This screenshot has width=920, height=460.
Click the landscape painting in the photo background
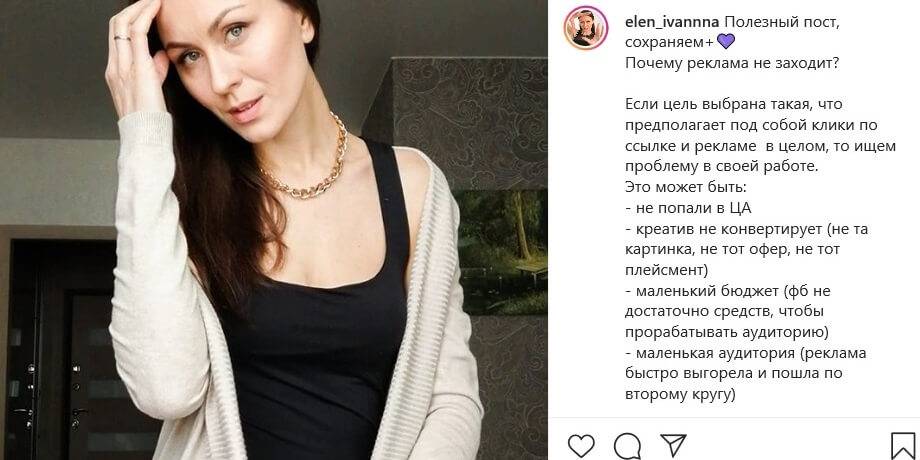(502, 252)
